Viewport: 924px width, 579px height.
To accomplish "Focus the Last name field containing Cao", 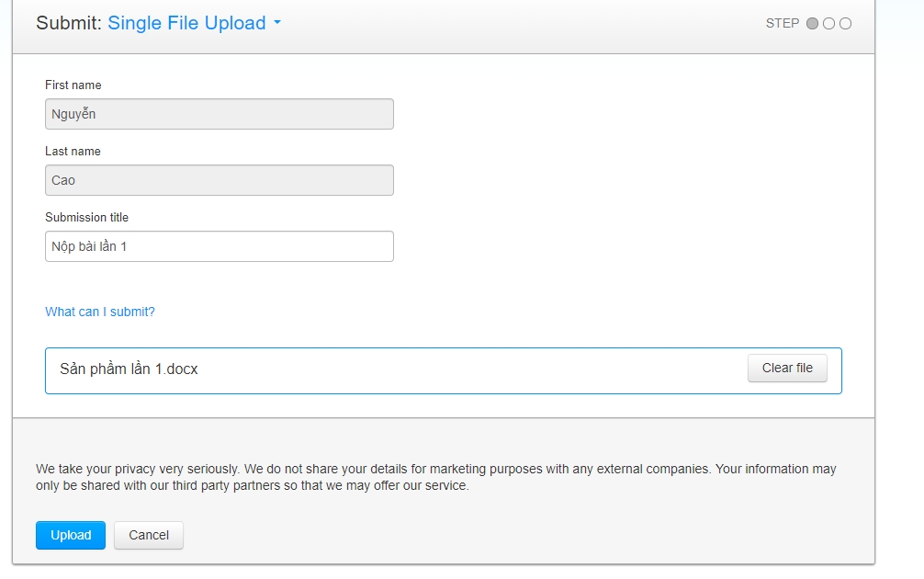I will pyautogui.click(x=220, y=180).
